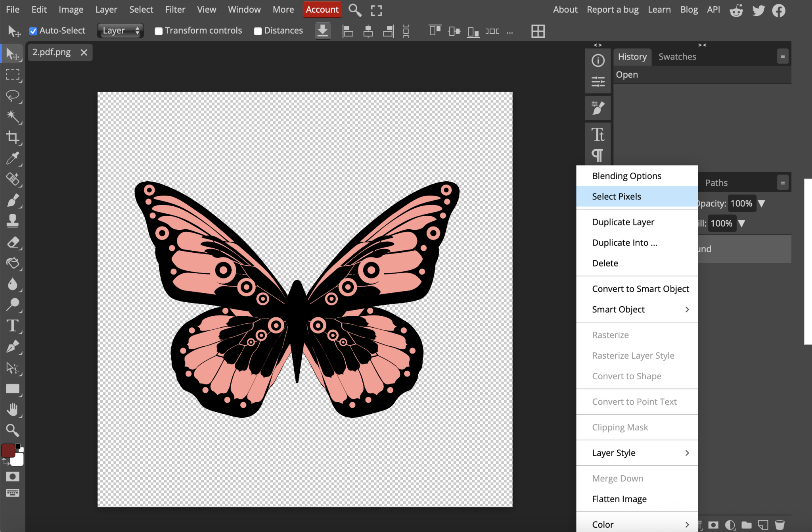Open the Fill percentage dropdown
This screenshot has width=812, height=532.
click(741, 223)
